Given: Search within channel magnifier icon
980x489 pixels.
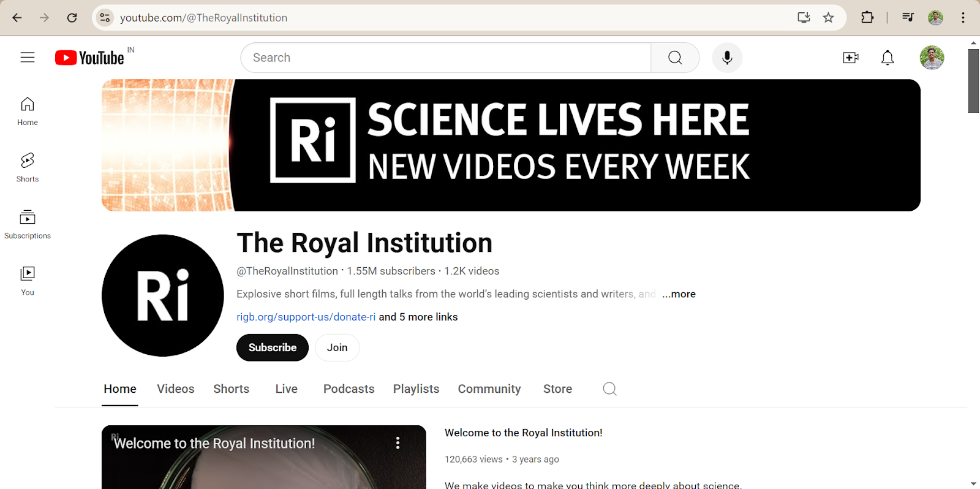Looking at the screenshot, I should pyautogui.click(x=609, y=389).
